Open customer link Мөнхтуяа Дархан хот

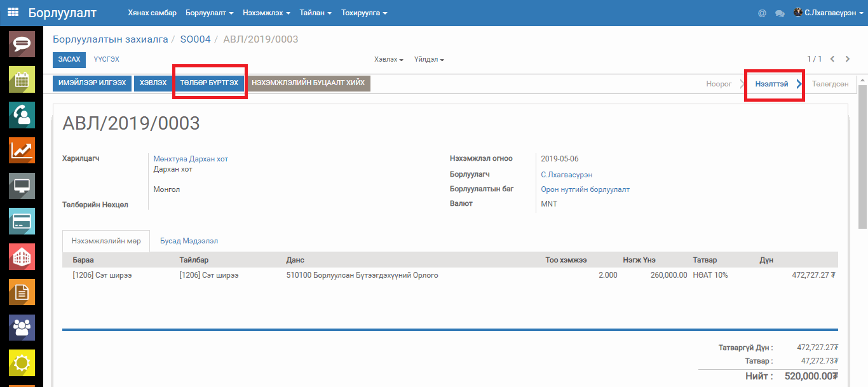tap(191, 159)
